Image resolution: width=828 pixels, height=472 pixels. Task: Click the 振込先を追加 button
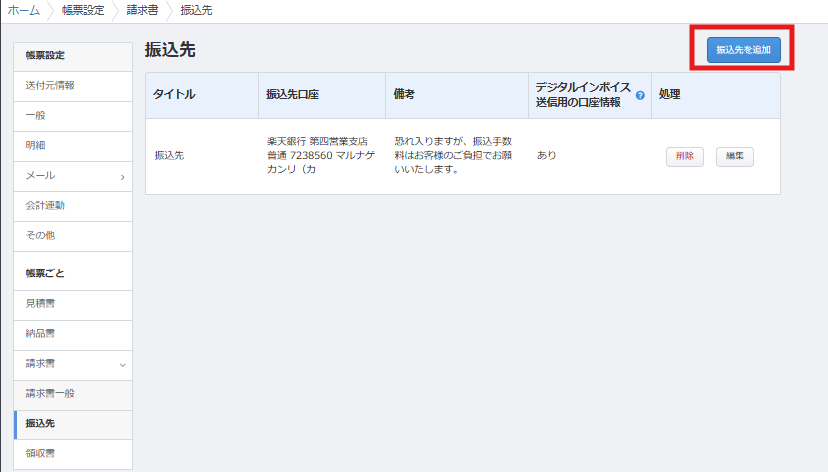(743, 49)
